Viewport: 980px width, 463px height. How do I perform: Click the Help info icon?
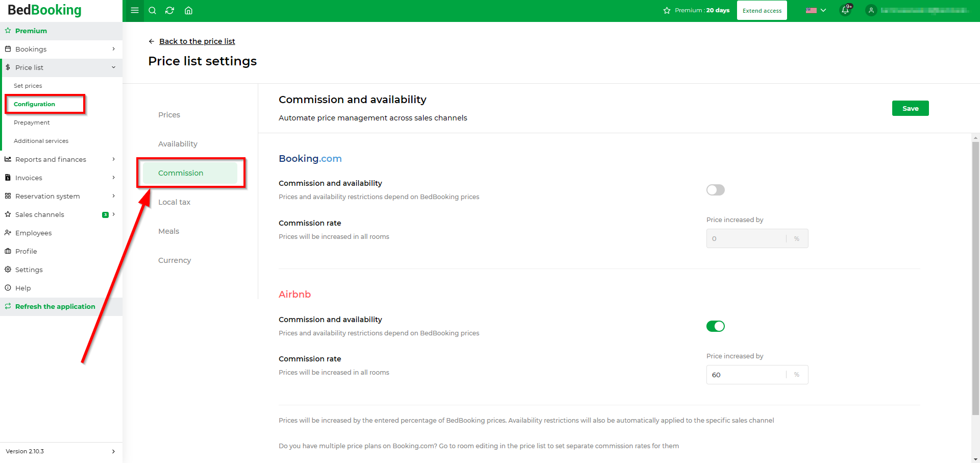tap(8, 288)
